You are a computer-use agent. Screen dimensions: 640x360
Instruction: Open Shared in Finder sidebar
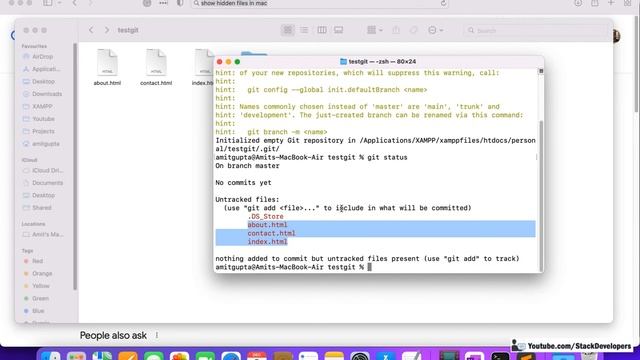pyautogui.click(x=43, y=208)
